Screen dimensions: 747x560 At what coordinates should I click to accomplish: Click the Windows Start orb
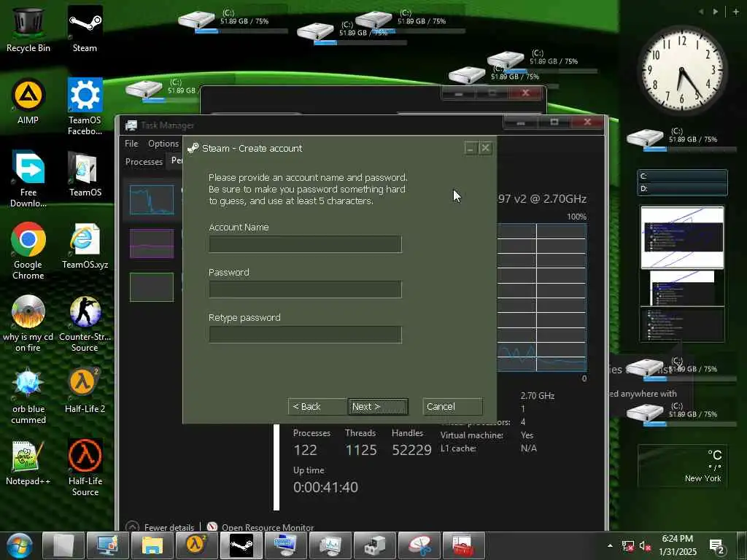tap(20, 545)
